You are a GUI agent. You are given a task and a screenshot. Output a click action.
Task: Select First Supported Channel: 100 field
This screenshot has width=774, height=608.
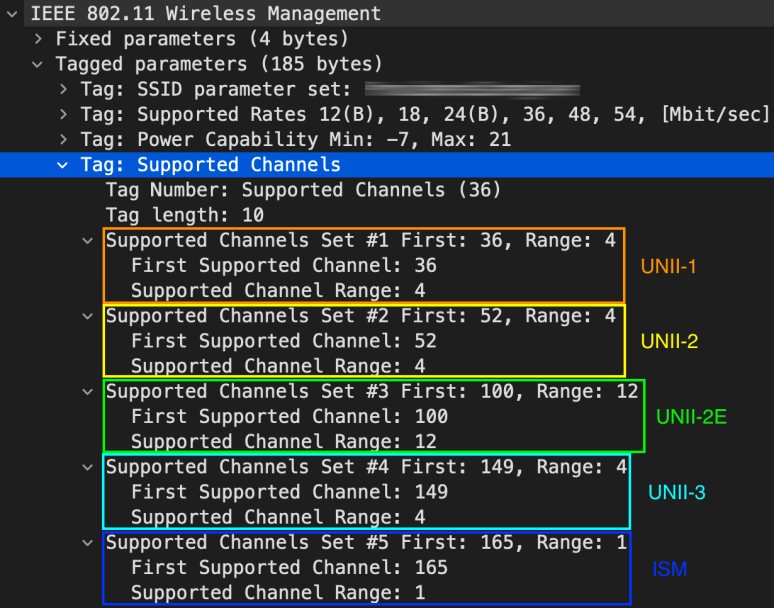tap(289, 416)
